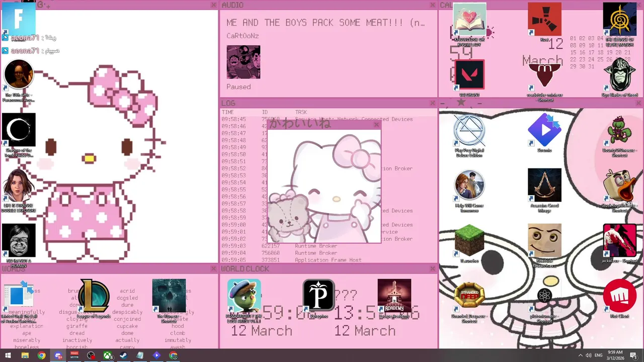Switch to Google Chrome on the taskbar

(x=41, y=355)
